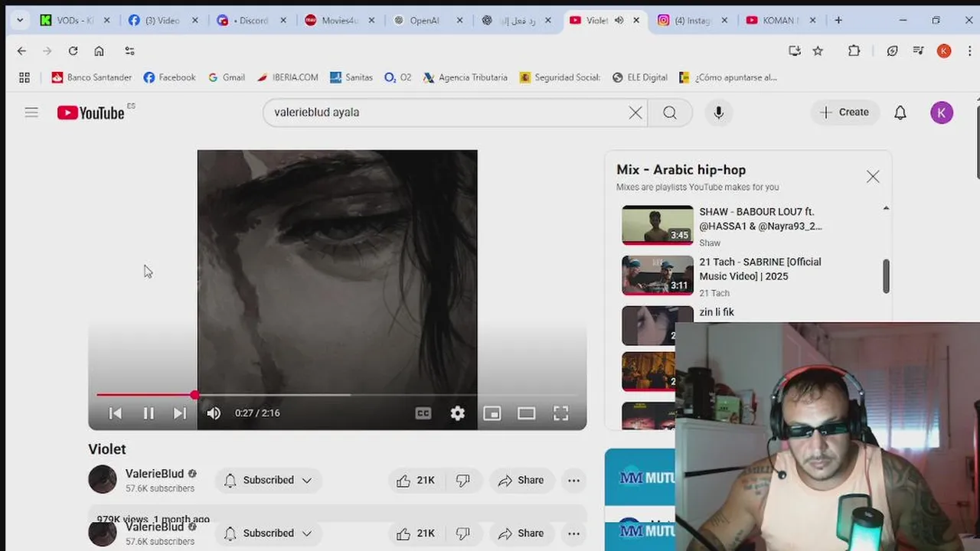This screenshot has height=551, width=980.
Task: Go to the YouTube home logo
Action: [x=90, y=112]
